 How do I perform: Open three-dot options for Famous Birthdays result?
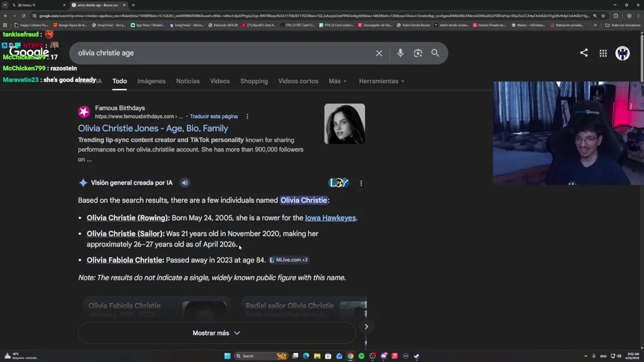coord(247,117)
